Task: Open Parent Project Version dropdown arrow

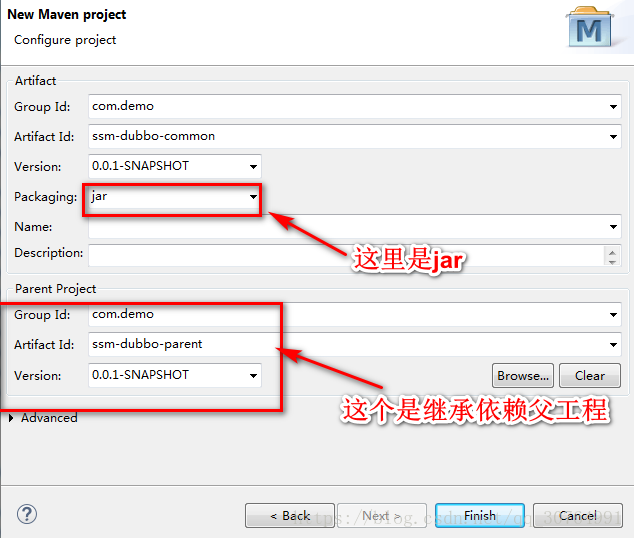Action: (253, 376)
